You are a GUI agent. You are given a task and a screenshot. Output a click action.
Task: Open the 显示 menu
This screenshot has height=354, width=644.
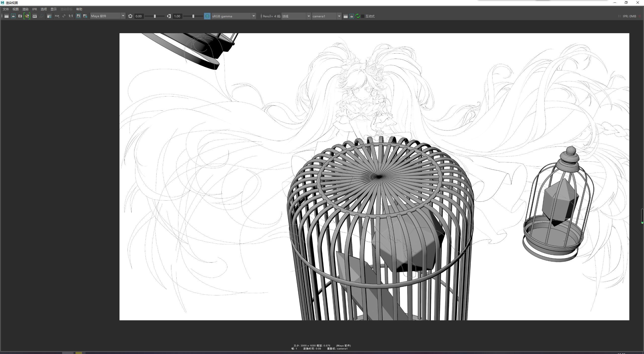pos(54,9)
